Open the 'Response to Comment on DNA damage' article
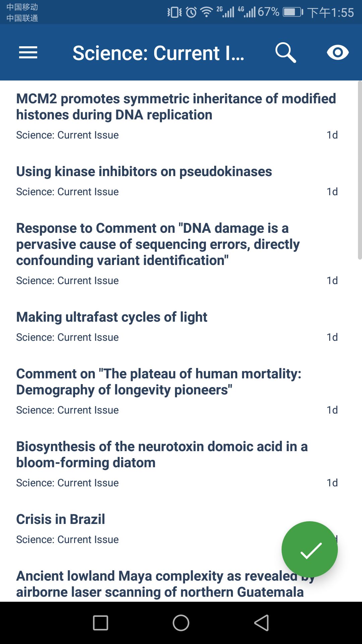Viewport: 362px width, 644px height. [158, 244]
